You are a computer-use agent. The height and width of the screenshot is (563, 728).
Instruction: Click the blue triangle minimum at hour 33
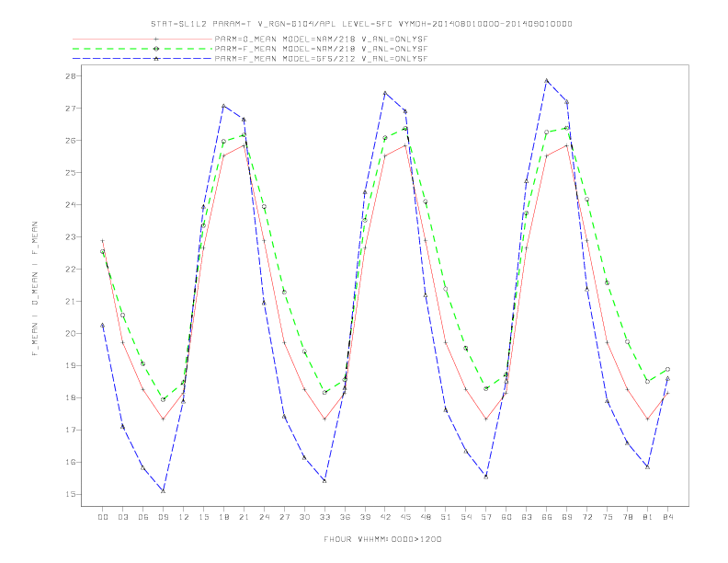click(324, 481)
